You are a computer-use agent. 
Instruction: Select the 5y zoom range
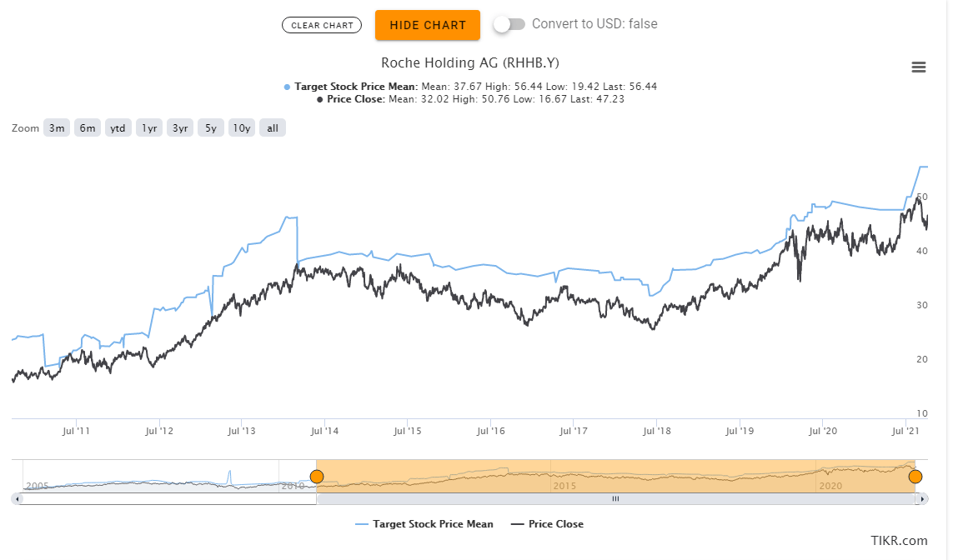210,127
